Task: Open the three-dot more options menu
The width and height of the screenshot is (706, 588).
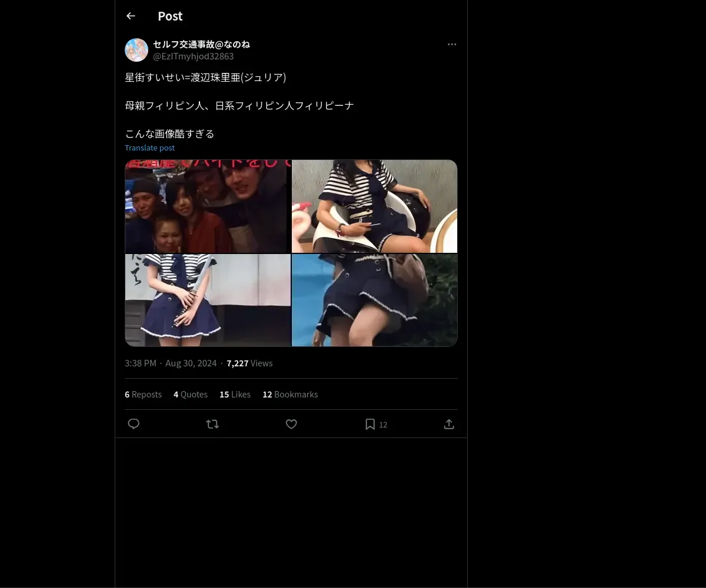Action: [x=452, y=44]
